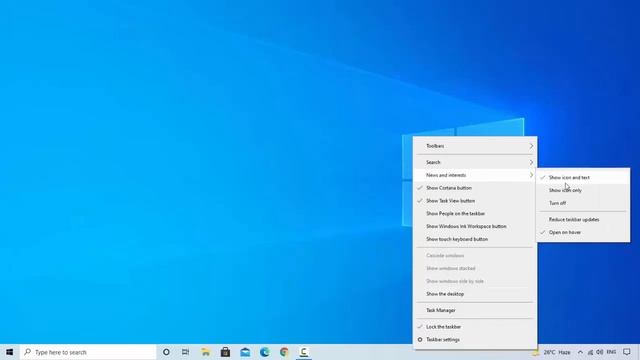The width and height of the screenshot is (640, 360).
Task: Launch Google Chrome from taskbar
Action: point(284,352)
